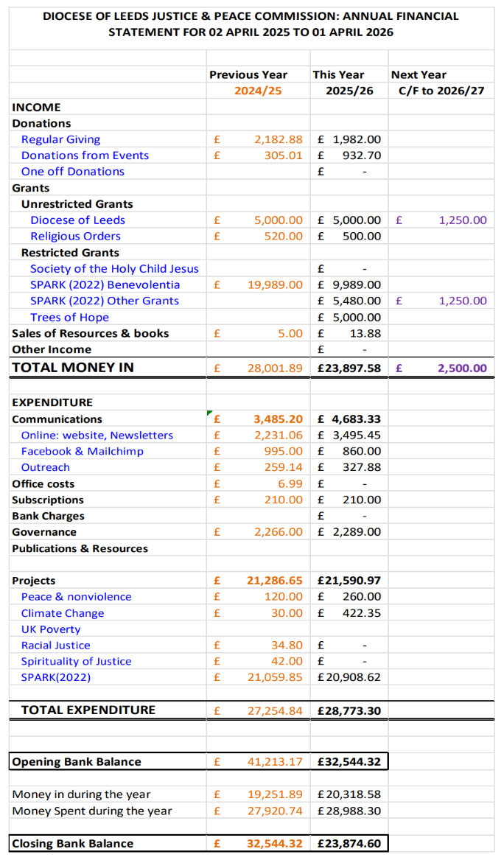
Task: Select the 'Unrestricted Grants' subheading
Action: pyautogui.click(x=77, y=204)
